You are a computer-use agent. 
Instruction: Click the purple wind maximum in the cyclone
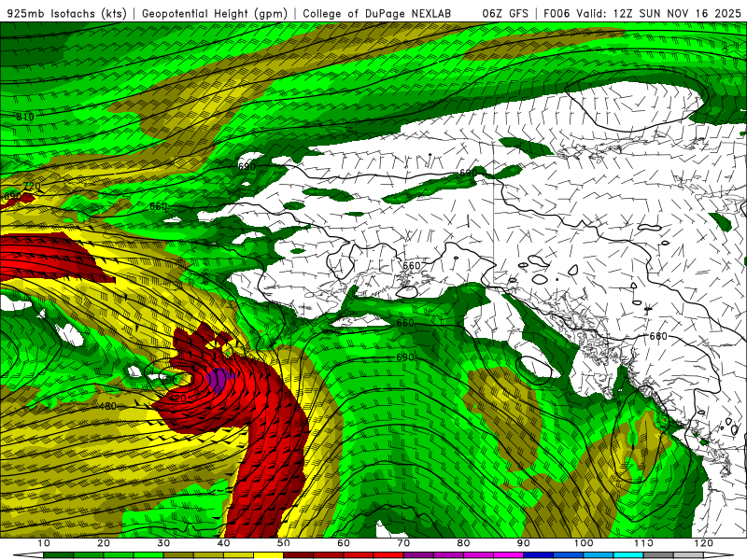[220, 381]
